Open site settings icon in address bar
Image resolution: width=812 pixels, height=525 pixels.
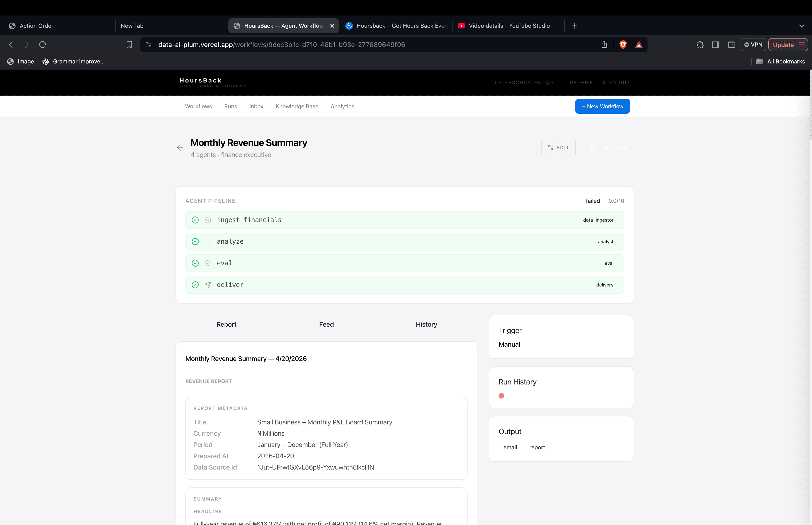pyautogui.click(x=148, y=45)
